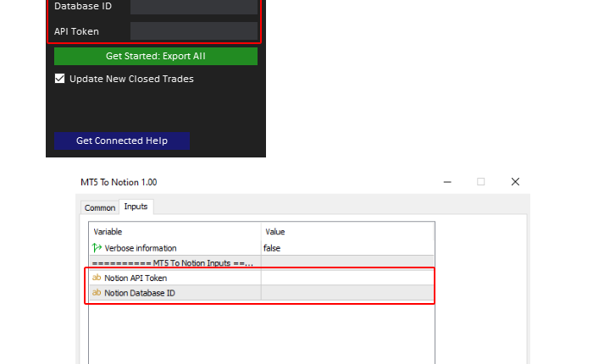Click the Notion API Token value cell
Image resolution: width=593 pixels, height=364 pixels.
tap(347, 278)
